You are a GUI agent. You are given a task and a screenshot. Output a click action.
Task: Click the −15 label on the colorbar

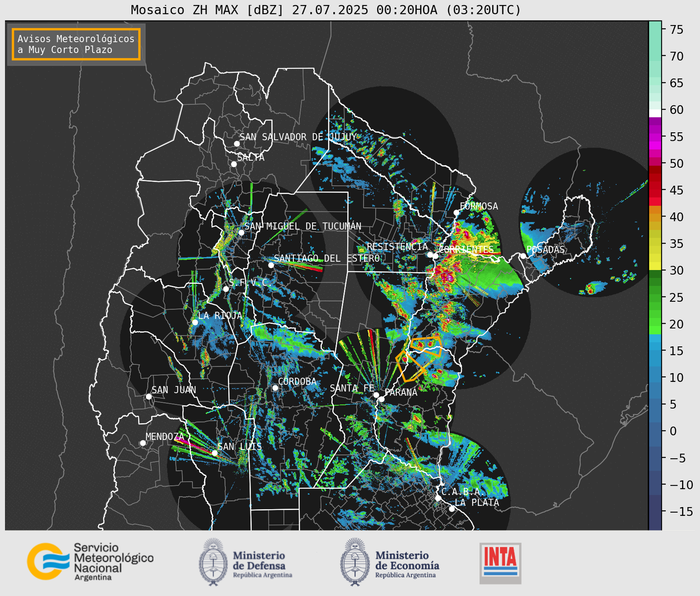point(682,511)
